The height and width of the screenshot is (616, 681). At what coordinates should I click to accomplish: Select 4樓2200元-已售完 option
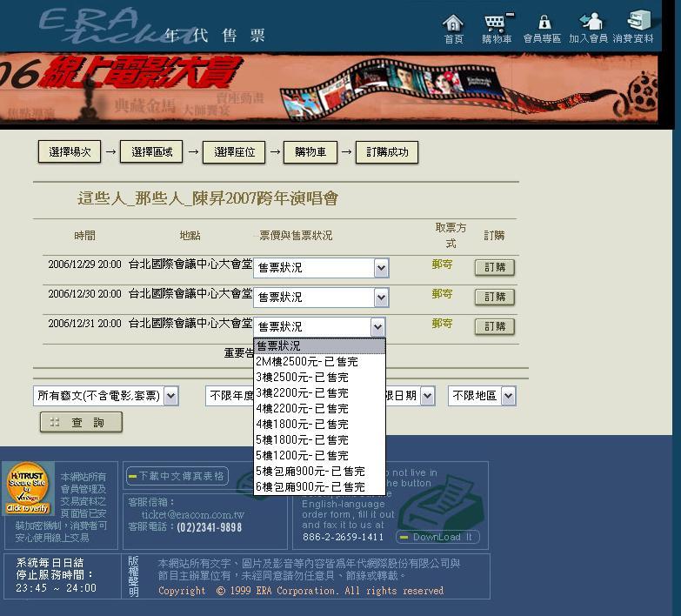(320, 408)
